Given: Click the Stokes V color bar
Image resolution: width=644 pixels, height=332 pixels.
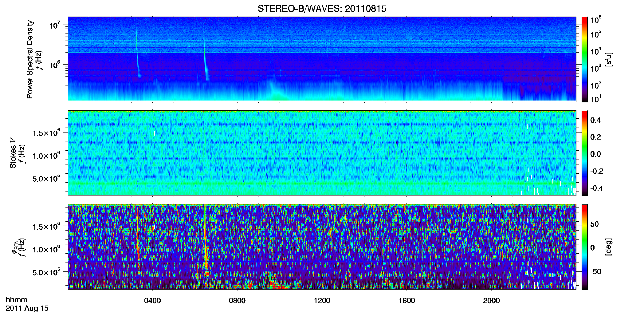Looking at the screenshot, I should click(585, 153).
